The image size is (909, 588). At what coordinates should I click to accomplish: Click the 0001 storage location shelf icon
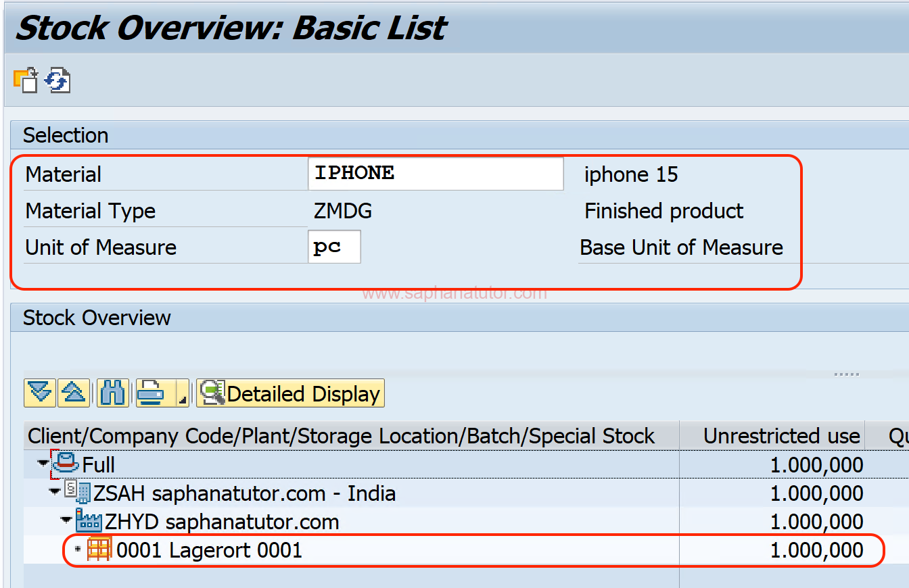[x=99, y=549]
